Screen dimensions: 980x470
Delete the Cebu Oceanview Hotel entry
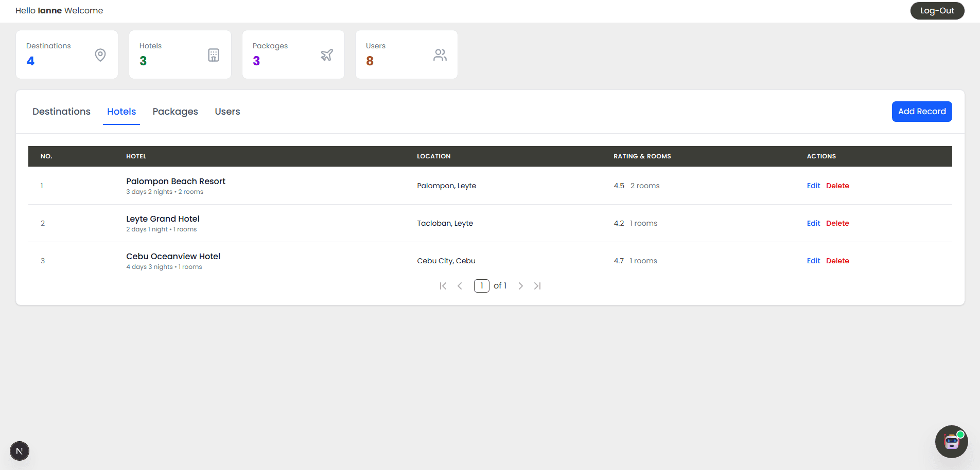(x=837, y=261)
